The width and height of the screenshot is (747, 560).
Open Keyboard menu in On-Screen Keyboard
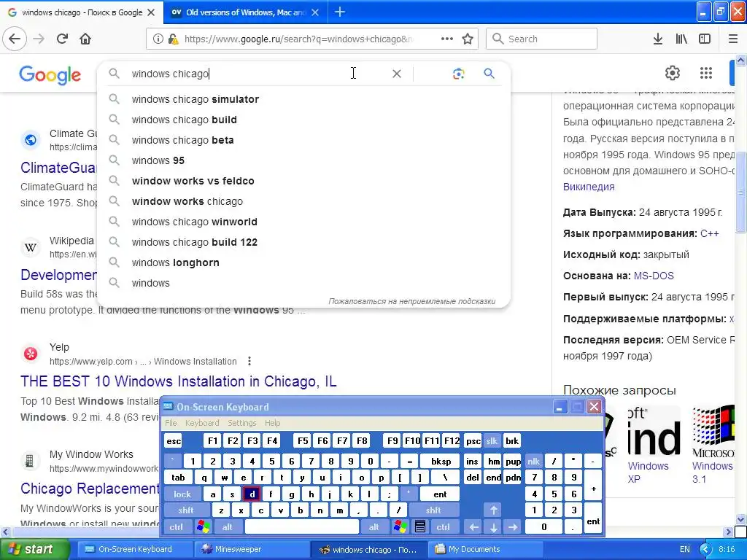pos(202,423)
